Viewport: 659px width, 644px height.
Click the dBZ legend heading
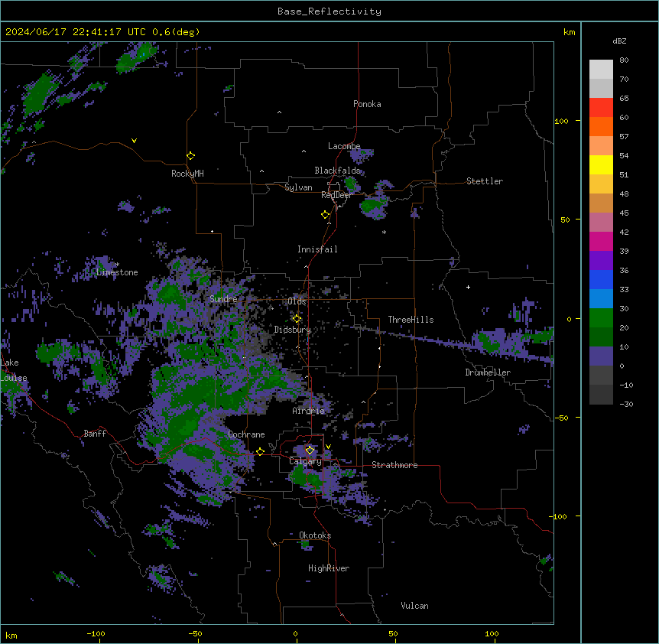pos(619,41)
